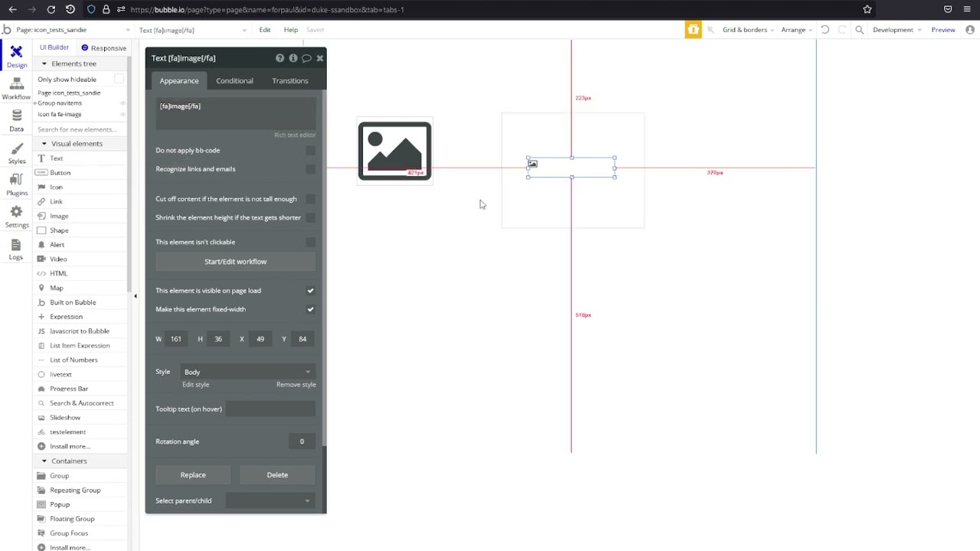Screen dimensions: 980x551
Task: Open the Edit menu
Action: (265, 30)
